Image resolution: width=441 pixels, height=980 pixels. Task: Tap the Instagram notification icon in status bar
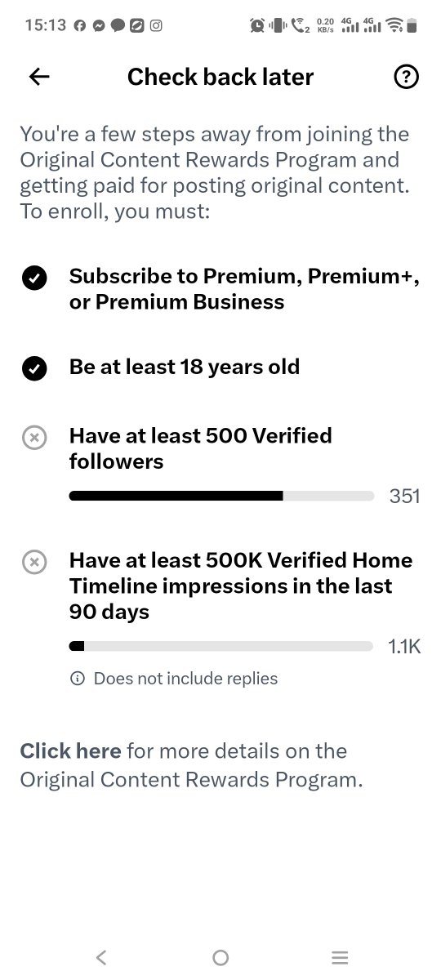(155, 25)
